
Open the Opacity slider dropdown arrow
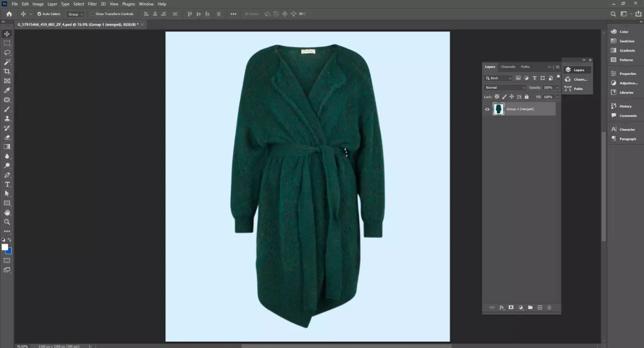(557, 87)
